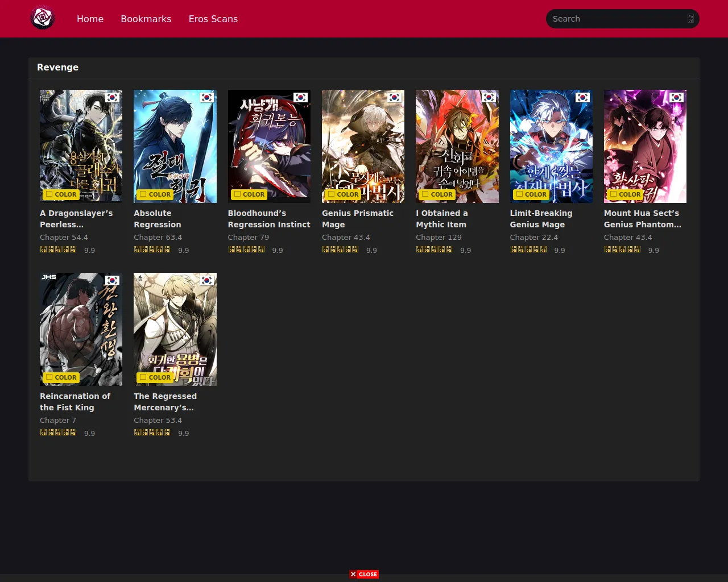Click 9.9 score under Mount Hua Sect's
728x582 pixels.
point(653,250)
